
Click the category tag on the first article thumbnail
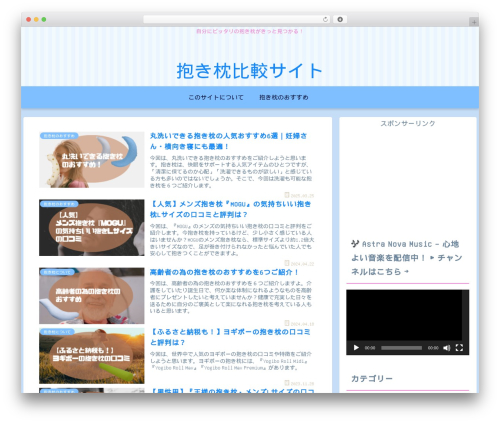click(59, 136)
